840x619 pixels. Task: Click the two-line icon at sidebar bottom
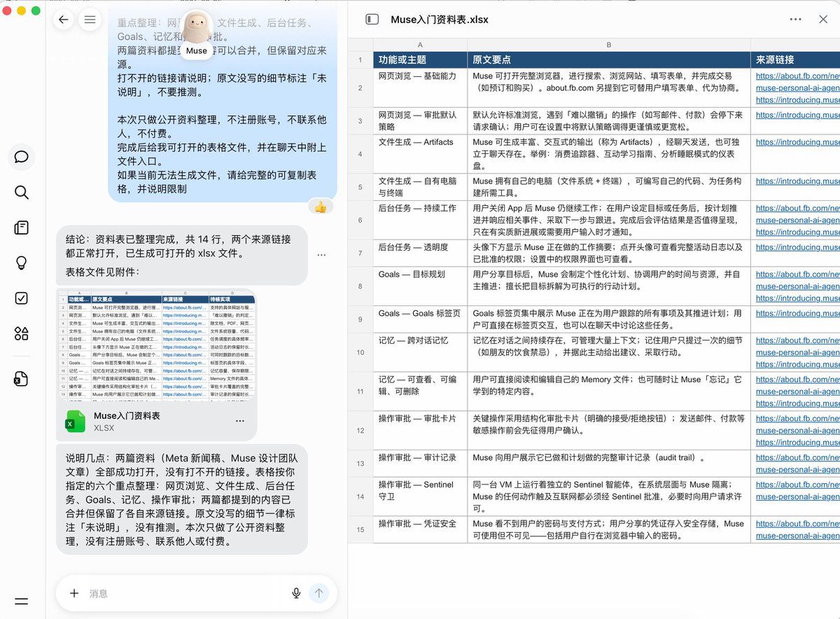pyautogui.click(x=22, y=601)
